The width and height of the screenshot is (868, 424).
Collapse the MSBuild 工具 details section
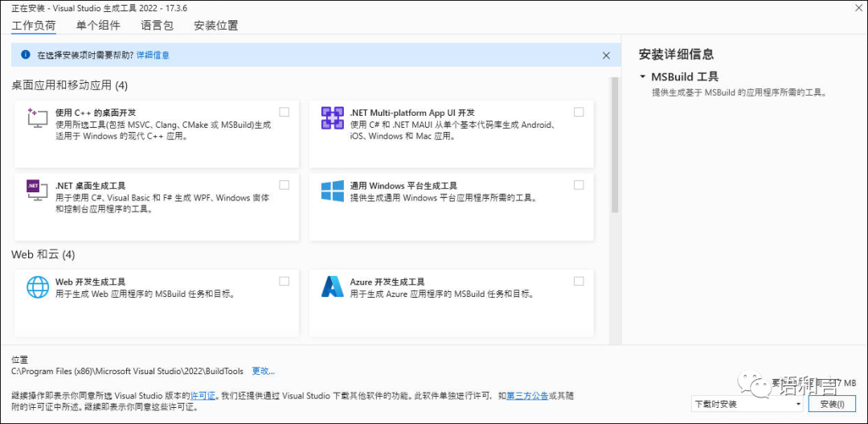[643, 77]
